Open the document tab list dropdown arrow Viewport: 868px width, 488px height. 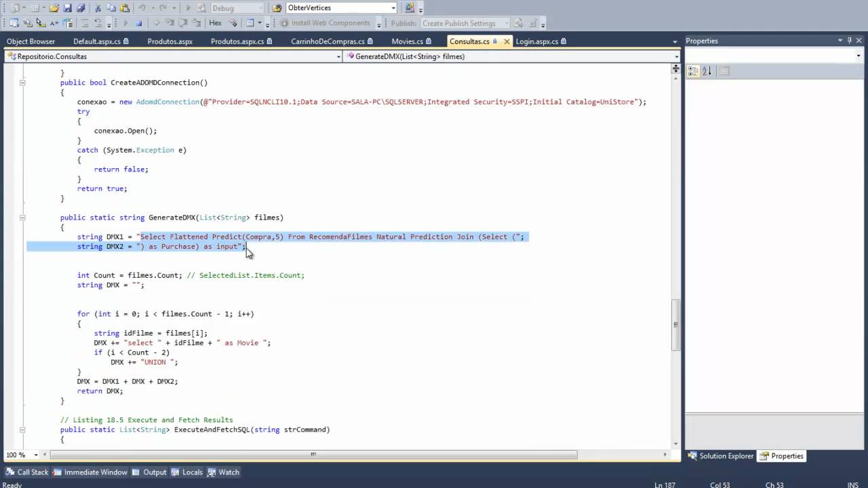676,41
